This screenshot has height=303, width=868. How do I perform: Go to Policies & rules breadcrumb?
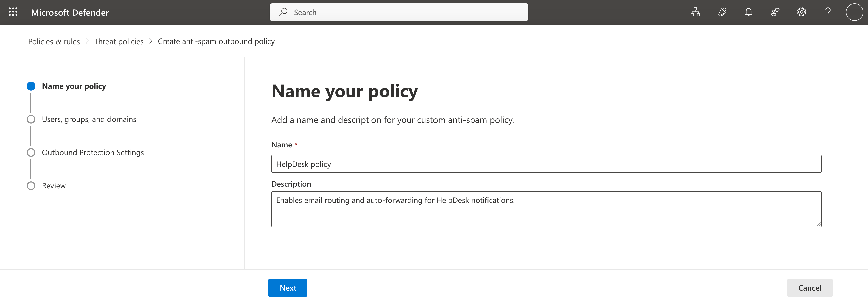(54, 41)
